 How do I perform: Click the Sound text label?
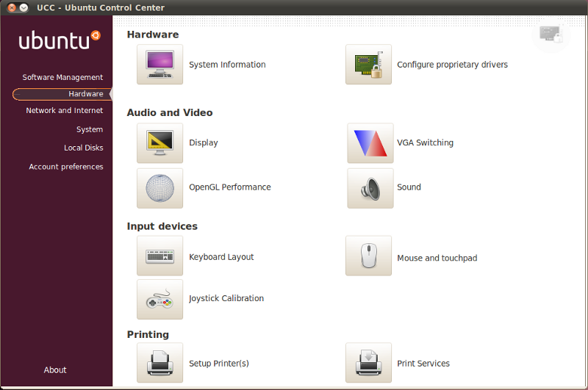tap(409, 187)
